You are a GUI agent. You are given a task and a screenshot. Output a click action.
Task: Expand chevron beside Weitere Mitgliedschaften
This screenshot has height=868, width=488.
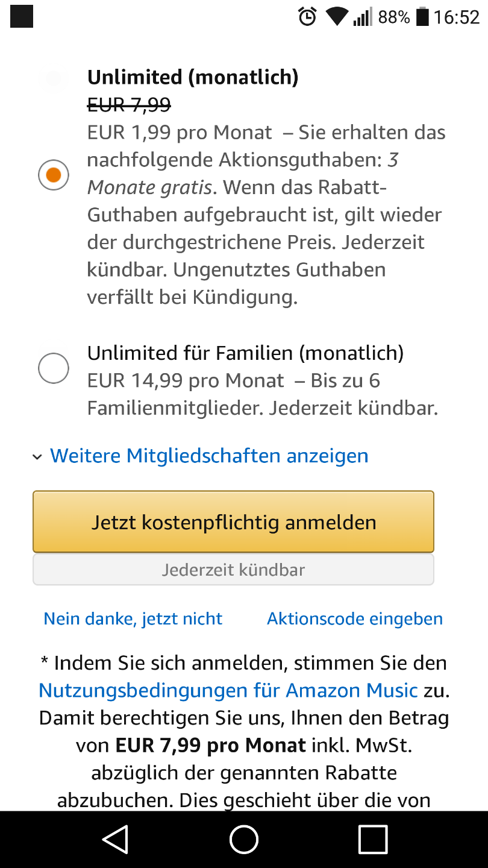[x=37, y=457]
